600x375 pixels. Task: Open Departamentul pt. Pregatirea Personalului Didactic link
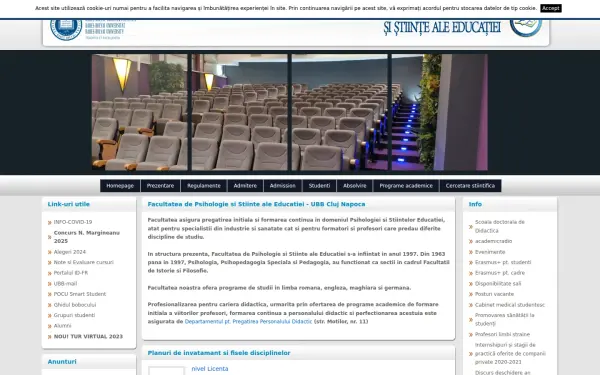click(x=248, y=321)
